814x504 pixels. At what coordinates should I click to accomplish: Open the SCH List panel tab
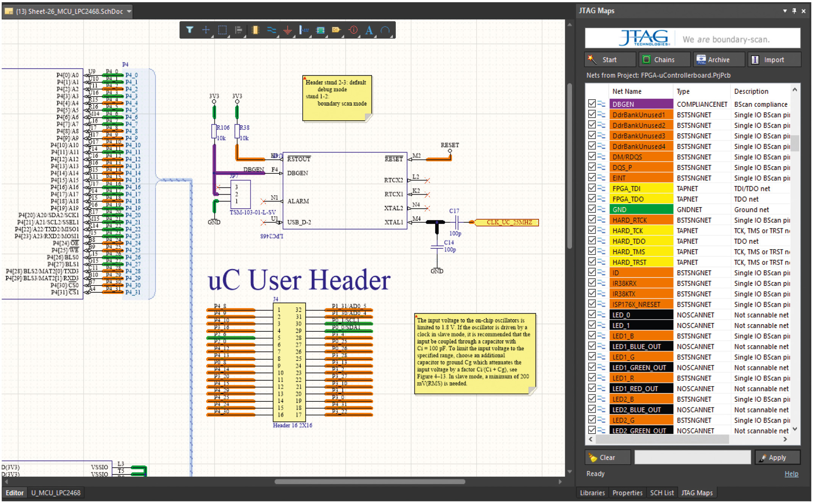(x=662, y=493)
